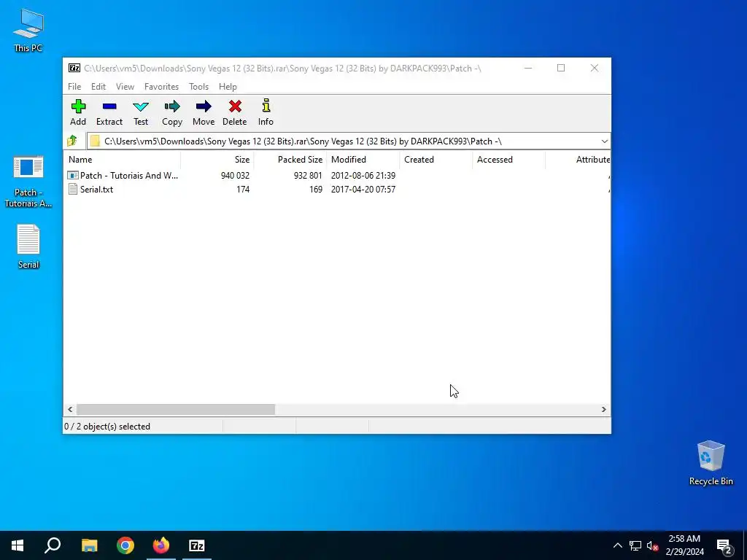Click the packed size value '169'
This screenshot has height=560, width=747.
[x=316, y=189]
